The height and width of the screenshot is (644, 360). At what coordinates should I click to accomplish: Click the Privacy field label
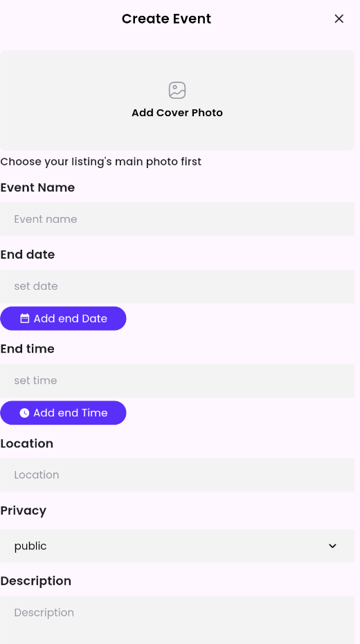24,510
